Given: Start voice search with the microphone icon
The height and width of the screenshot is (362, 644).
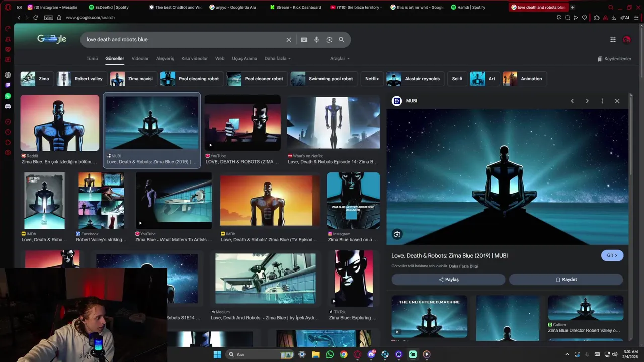Looking at the screenshot, I should [316, 40].
